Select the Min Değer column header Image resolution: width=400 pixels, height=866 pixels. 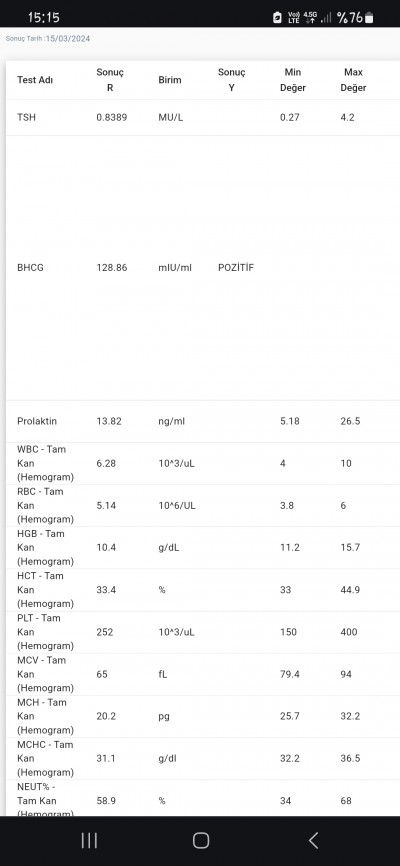pyautogui.click(x=292, y=80)
